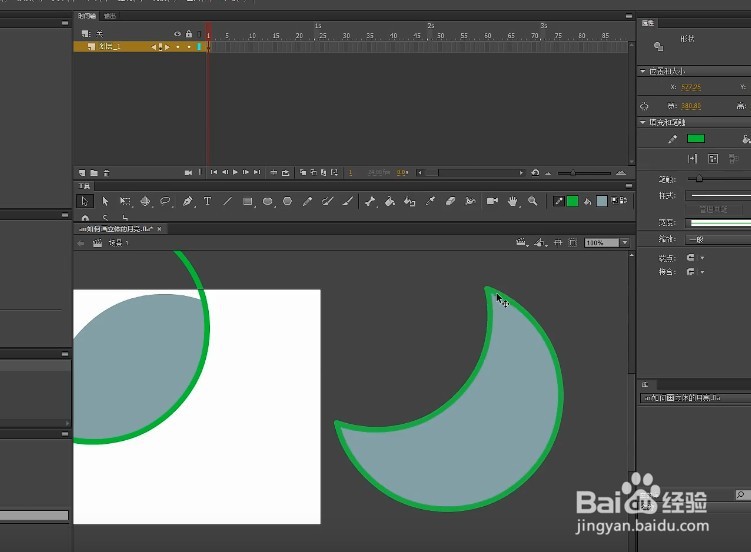Select the Pen tool
This screenshot has height=552, width=751.
coord(187,201)
